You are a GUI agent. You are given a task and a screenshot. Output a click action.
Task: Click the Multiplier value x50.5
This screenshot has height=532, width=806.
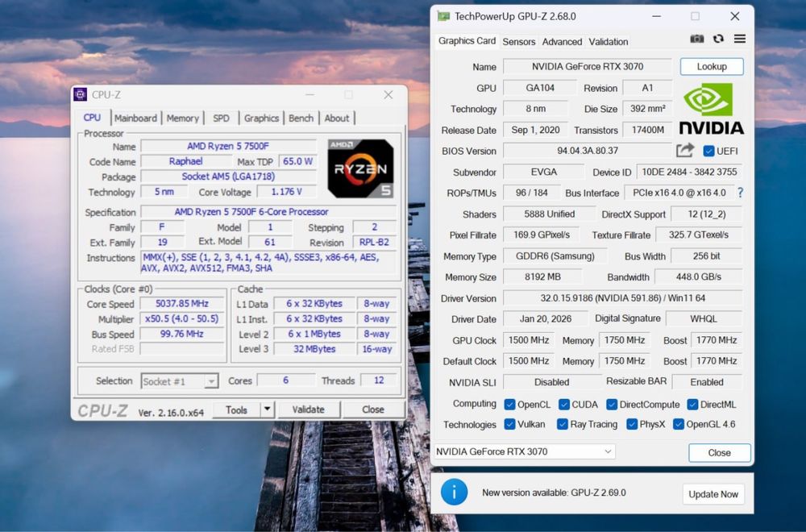pyautogui.click(x=182, y=318)
